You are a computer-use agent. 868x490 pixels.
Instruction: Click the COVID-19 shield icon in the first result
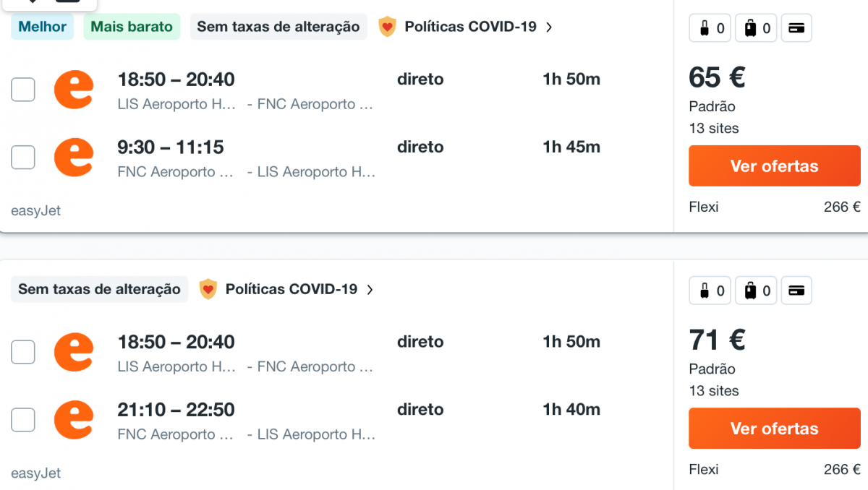click(388, 27)
